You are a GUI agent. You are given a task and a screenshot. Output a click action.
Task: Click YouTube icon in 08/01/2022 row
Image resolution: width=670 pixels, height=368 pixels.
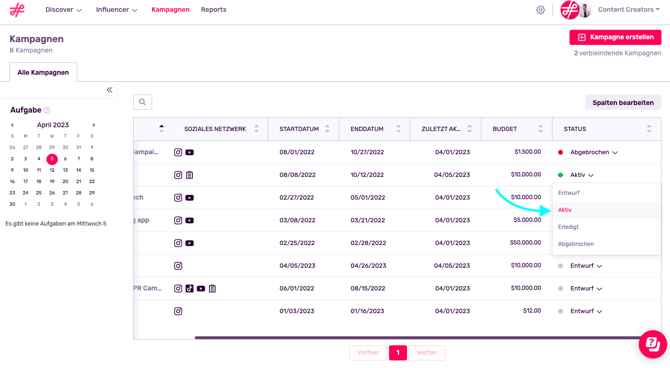pyautogui.click(x=190, y=152)
